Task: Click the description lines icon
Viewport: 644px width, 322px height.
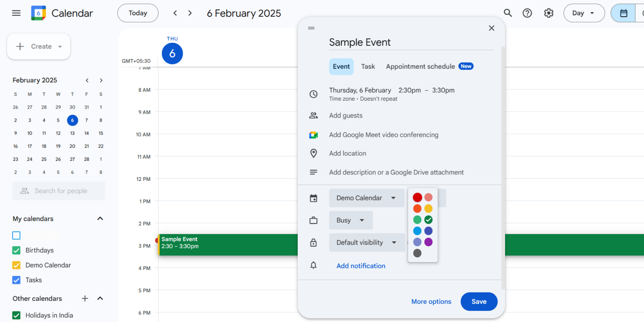Action: pyautogui.click(x=314, y=172)
